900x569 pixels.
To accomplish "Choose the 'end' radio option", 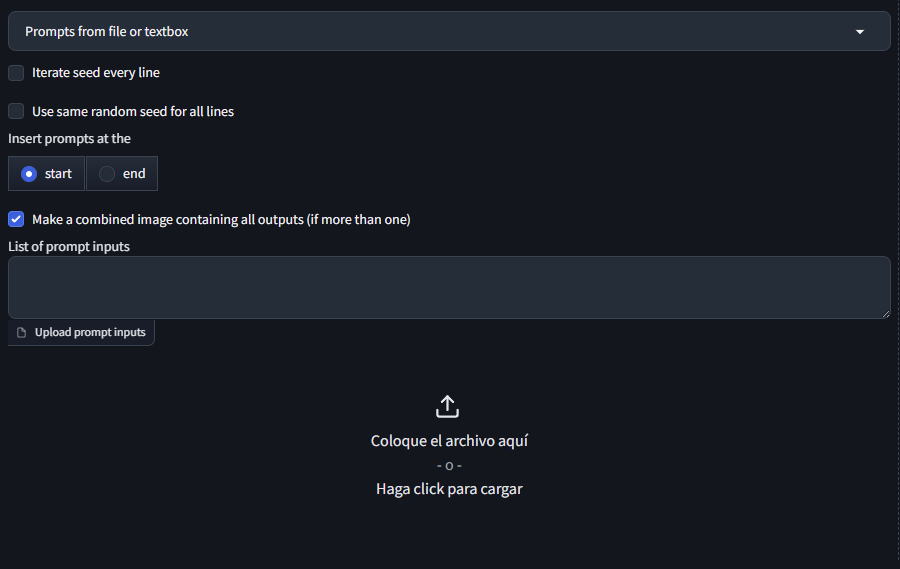I will pyautogui.click(x=107, y=174).
